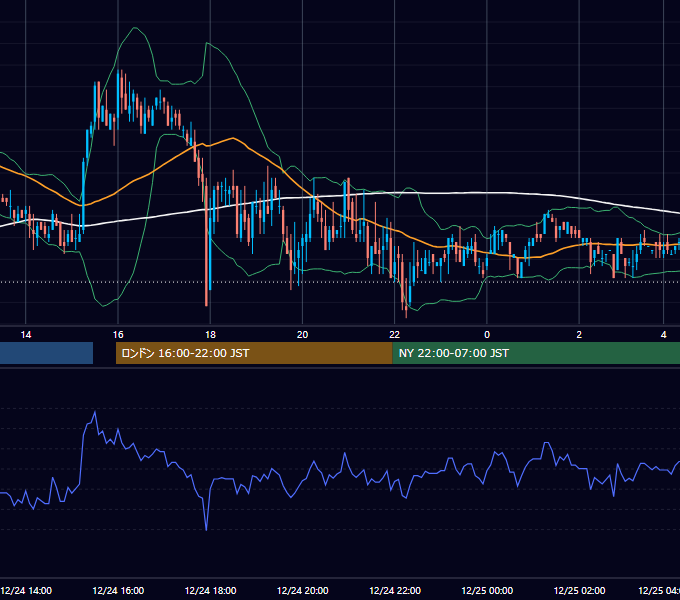Click the 12/24 22:00 date label
This screenshot has height=600, width=680.
(395, 590)
